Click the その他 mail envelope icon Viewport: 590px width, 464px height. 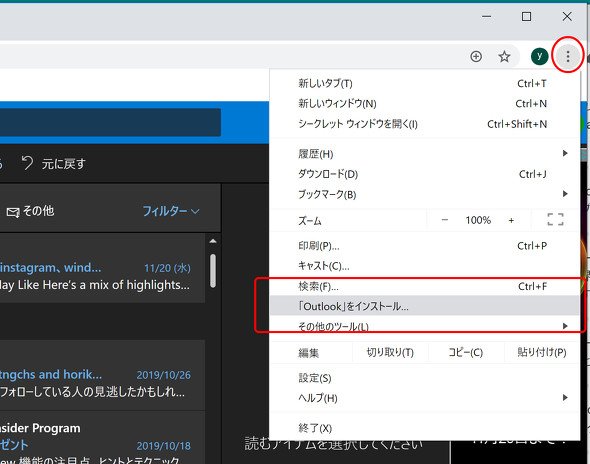point(13,212)
